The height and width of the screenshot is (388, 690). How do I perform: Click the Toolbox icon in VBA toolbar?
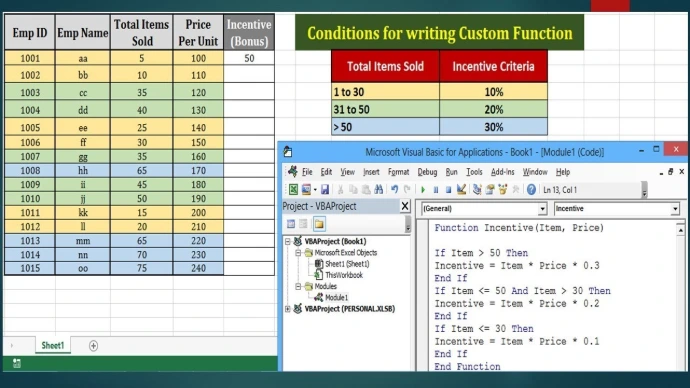[516, 190]
